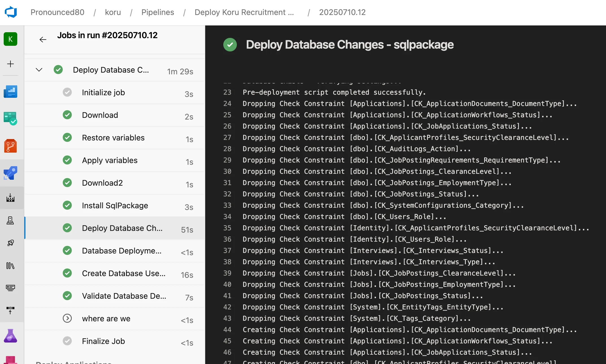Screen dimensions: 606x364
Task: Collapse the Deploy Database stage chevron
Action: point(39,70)
